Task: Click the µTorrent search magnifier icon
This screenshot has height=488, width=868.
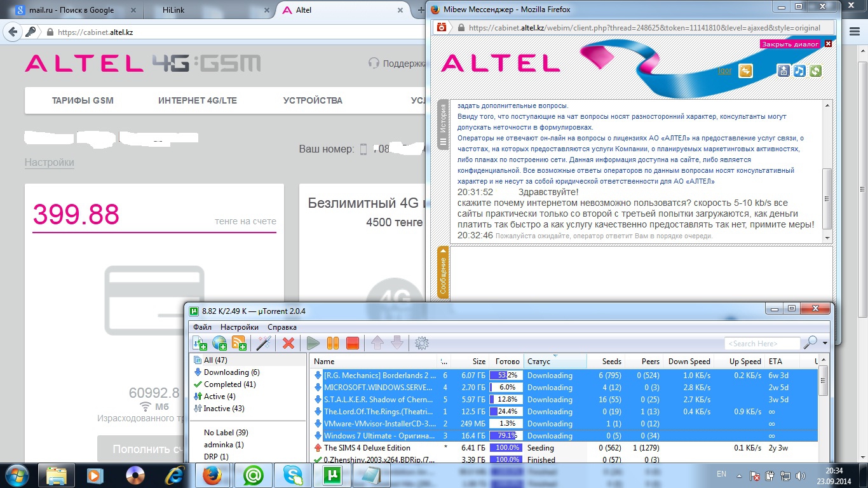Action: tap(810, 343)
